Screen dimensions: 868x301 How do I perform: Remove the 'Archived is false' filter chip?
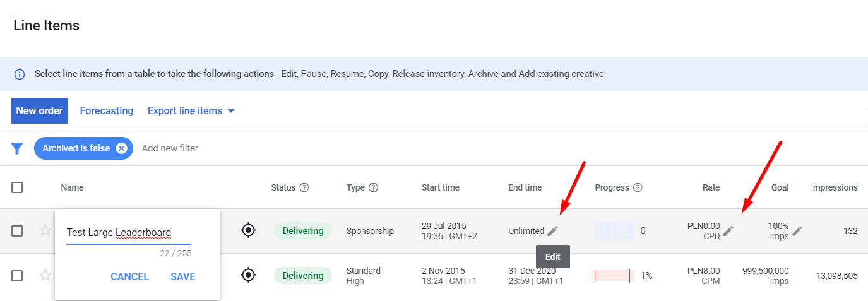[x=122, y=148]
